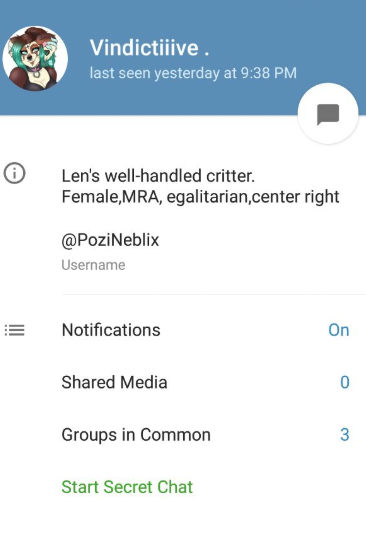Open the Shared Media section
Viewport: 366px width, 551px height.
[x=183, y=382]
